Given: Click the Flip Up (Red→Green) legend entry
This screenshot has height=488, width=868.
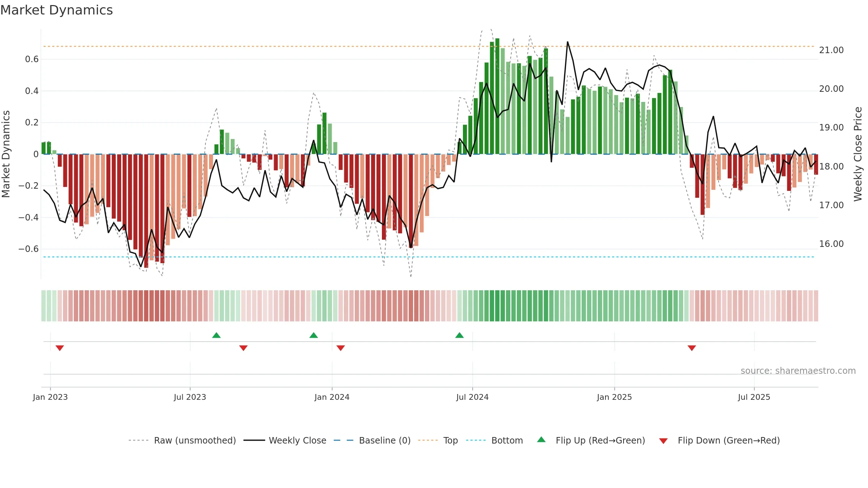Looking at the screenshot, I should 591,440.
